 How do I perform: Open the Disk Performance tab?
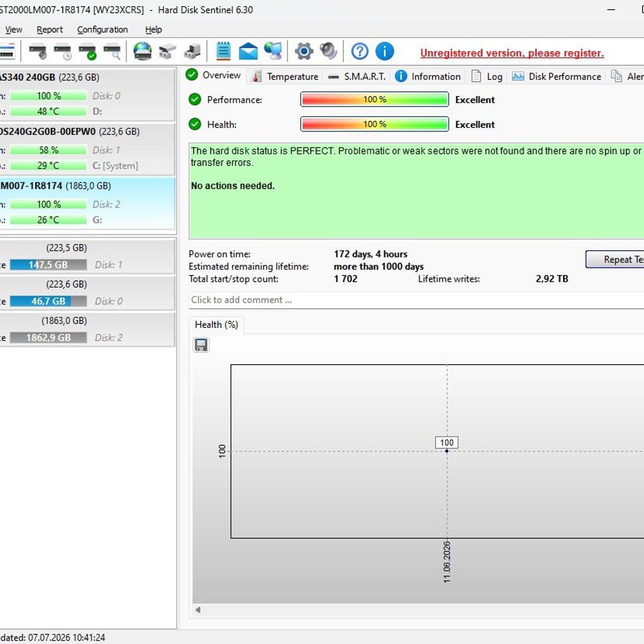point(557,76)
